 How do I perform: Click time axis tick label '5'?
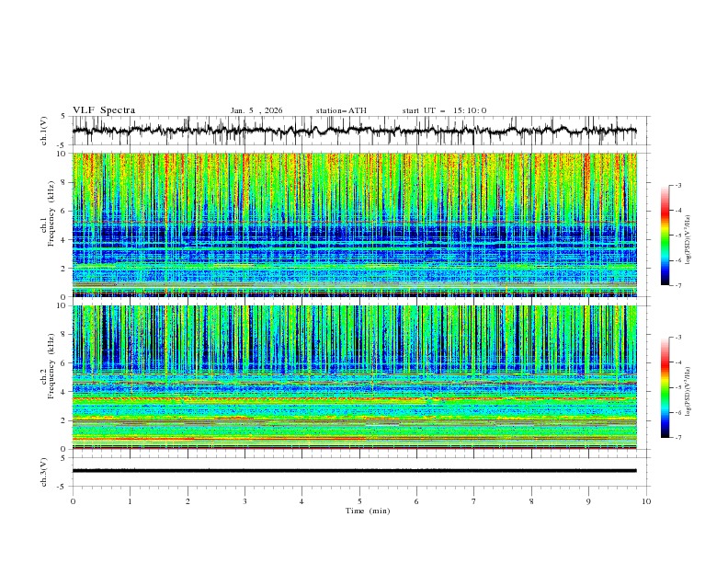[359, 501]
